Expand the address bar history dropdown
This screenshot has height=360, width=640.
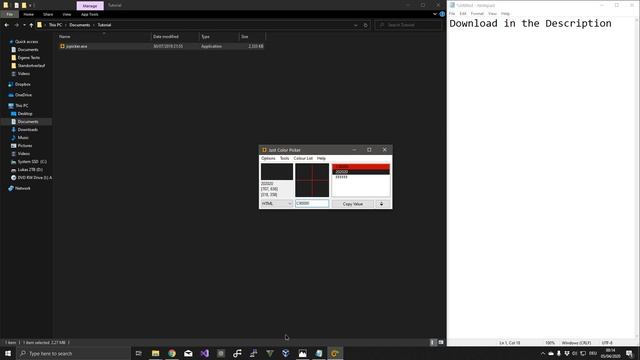[x=356, y=25]
